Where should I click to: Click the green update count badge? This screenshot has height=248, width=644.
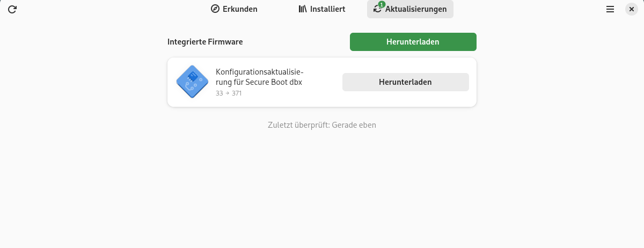(x=381, y=5)
